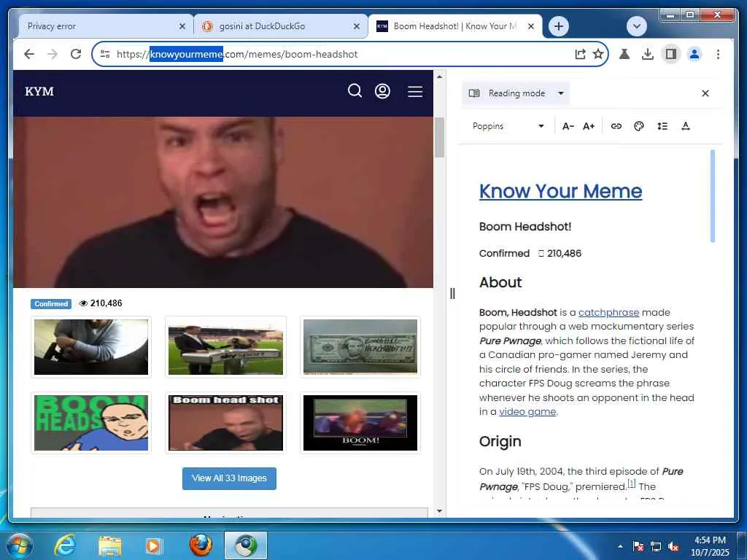Open the downloads icon in toolbar

click(x=648, y=54)
